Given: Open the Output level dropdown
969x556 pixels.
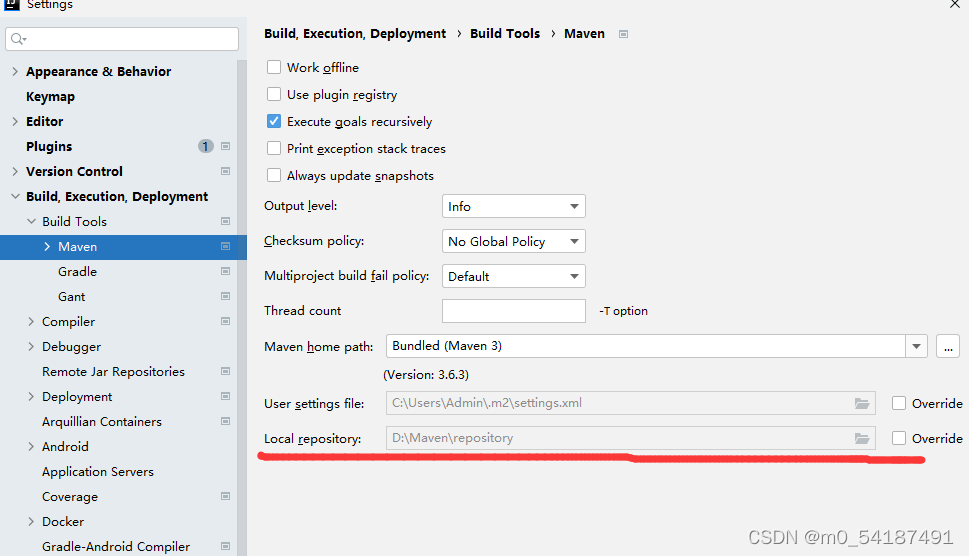Looking at the screenshot, I should 514,206.
